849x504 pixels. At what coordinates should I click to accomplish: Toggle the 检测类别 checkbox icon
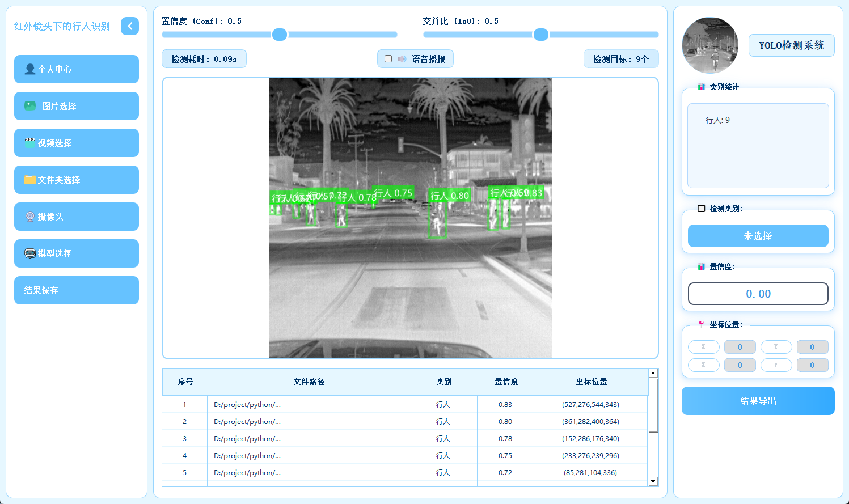coord(702,209)
